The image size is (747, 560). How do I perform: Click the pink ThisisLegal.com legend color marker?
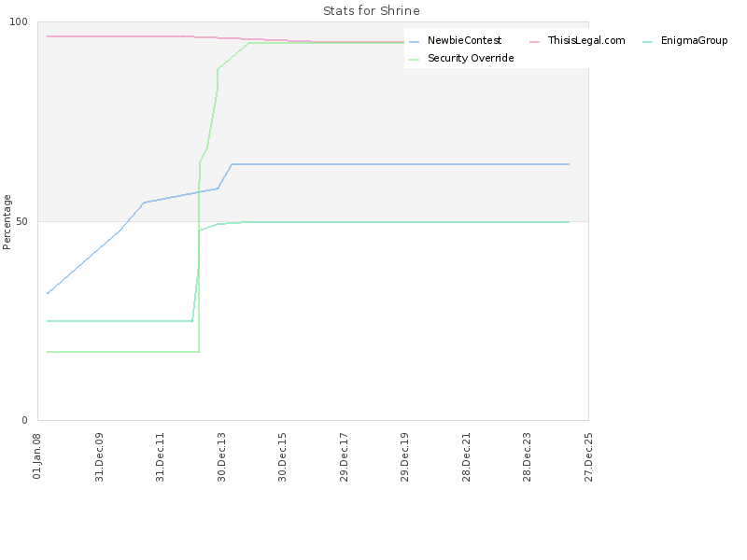534,41
